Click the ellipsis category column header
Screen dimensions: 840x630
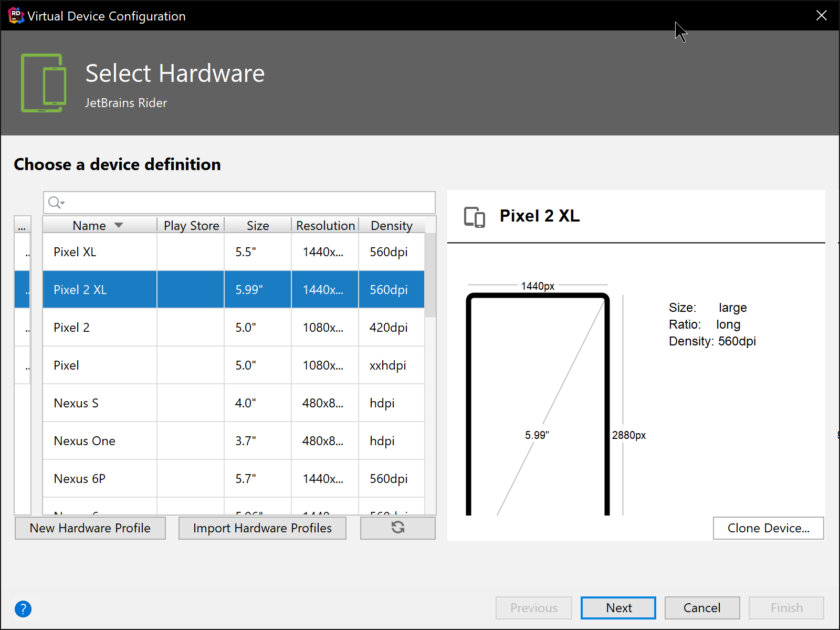[22, 225]
